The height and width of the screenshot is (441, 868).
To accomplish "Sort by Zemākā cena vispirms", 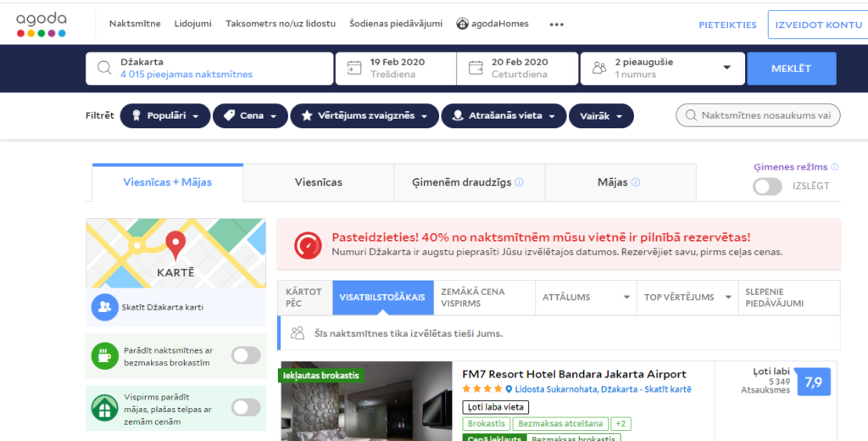I will [484, 298].
